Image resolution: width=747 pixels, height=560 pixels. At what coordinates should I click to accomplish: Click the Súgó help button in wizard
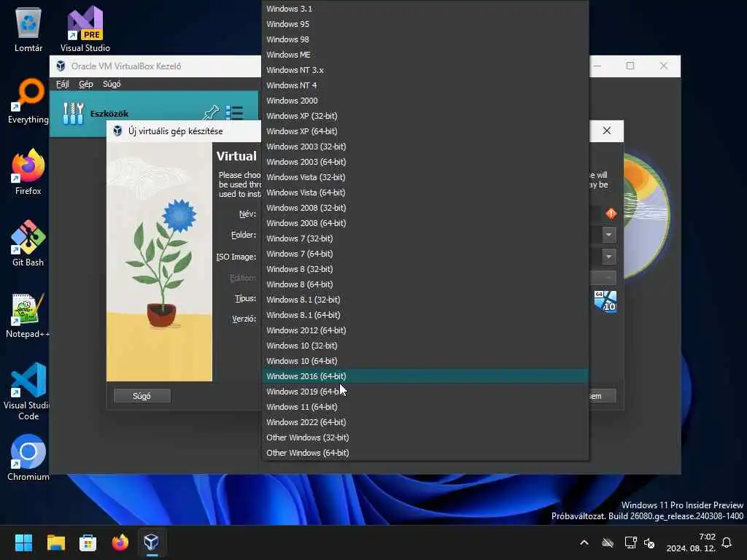point(142,396)
